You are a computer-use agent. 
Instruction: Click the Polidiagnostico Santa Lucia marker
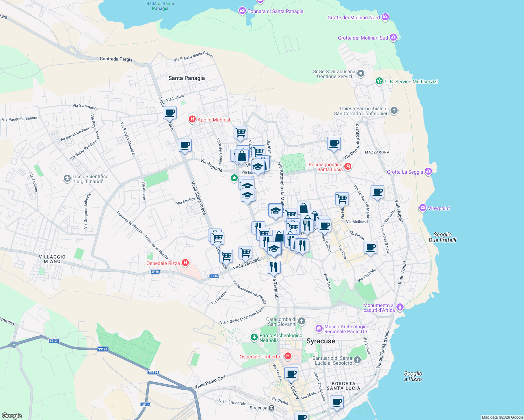(x=347, y=167)
